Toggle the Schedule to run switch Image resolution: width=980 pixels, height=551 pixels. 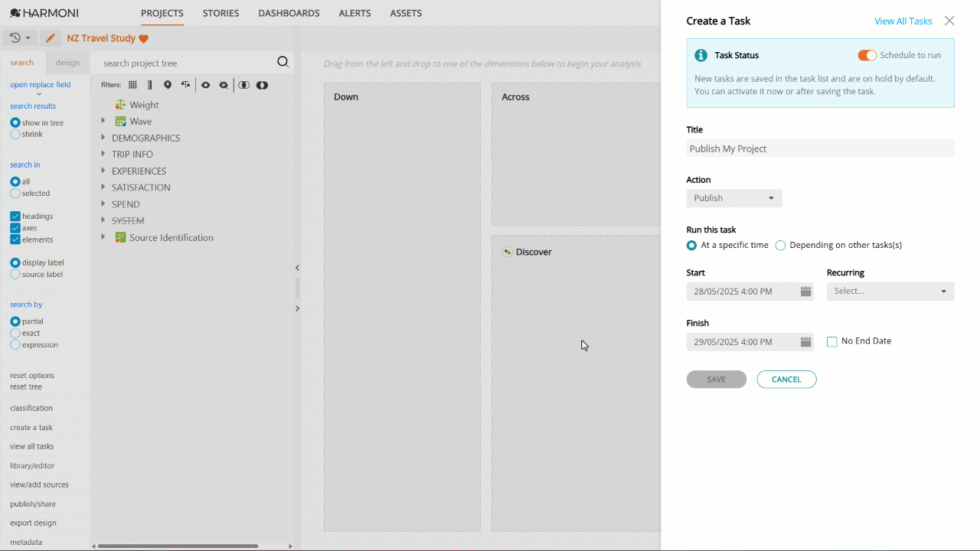867,55
